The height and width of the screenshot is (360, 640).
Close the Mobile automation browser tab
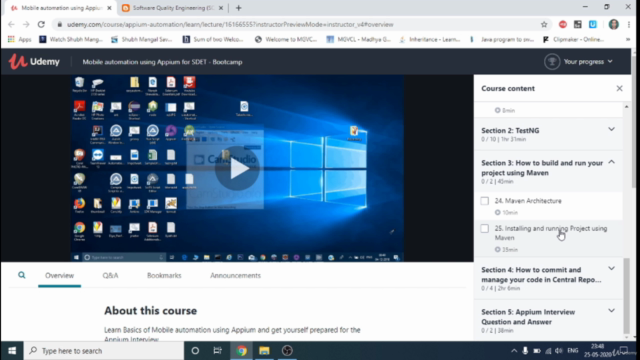[109, 8]
